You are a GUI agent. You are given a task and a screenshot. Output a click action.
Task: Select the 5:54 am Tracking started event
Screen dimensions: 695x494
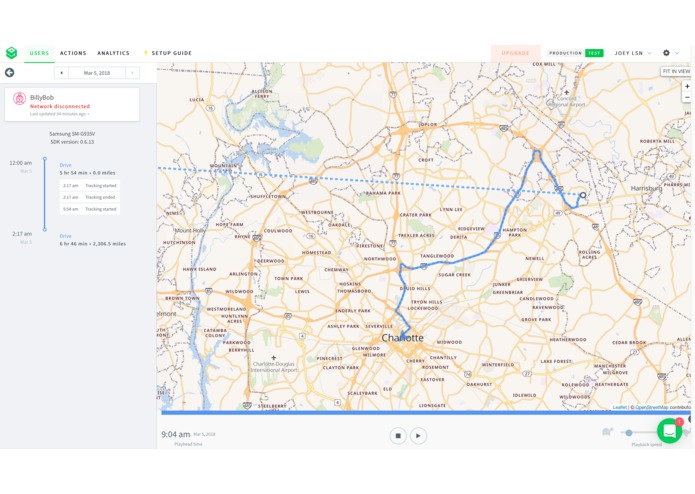click(x=90, y=209)
